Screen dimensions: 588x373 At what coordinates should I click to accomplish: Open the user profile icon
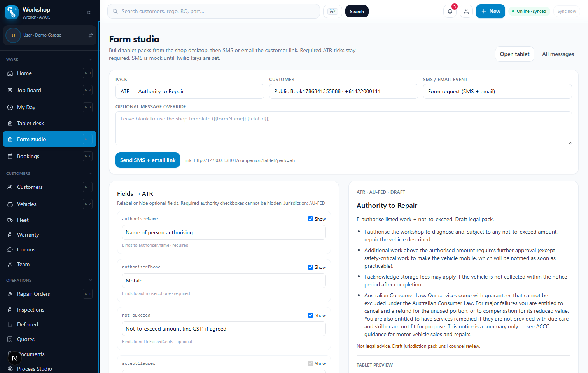tap(466, 11)
